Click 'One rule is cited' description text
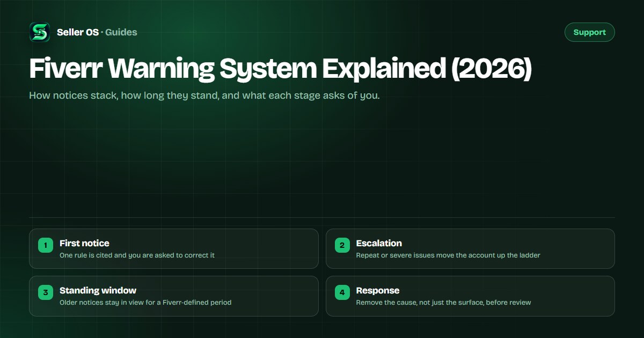 pyautogui.click(x=137, y=255)
